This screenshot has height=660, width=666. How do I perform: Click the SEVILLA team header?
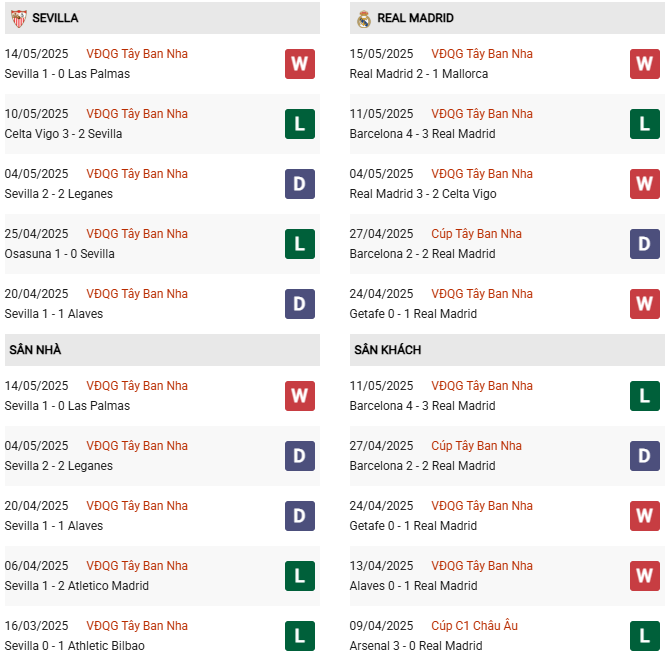162,18
